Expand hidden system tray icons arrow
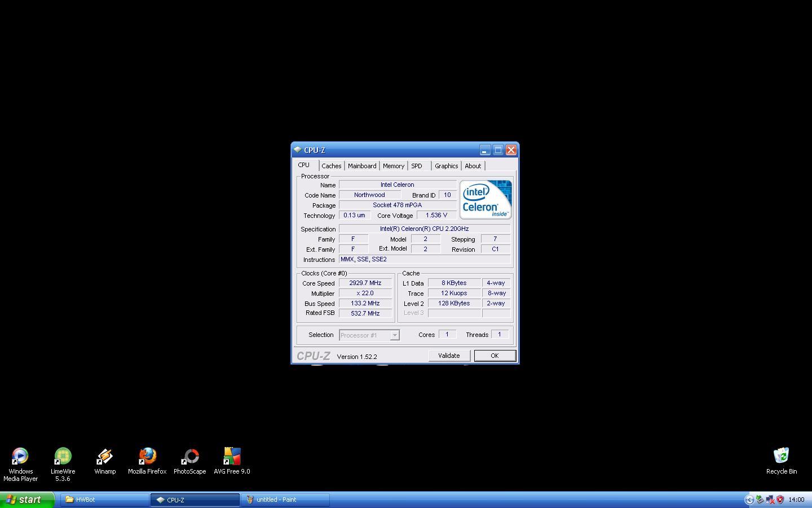This screenshot has width=812, height=508. 749,500
